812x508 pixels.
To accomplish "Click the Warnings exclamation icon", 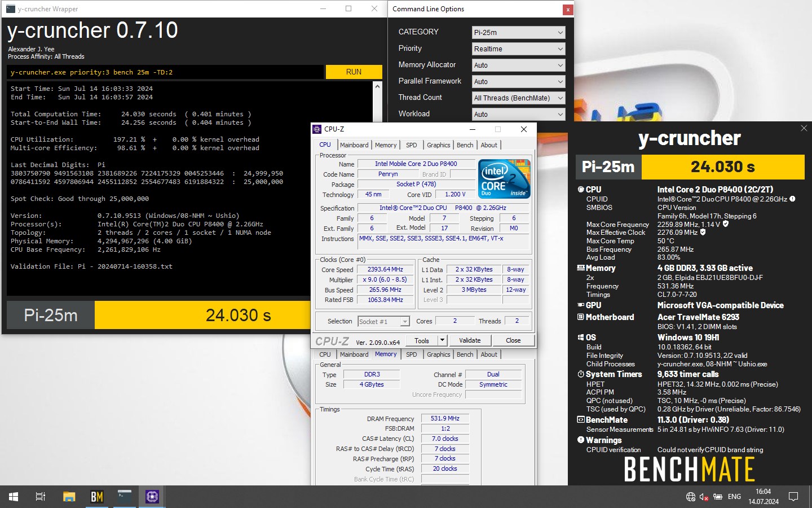I will tap(581, 440).
